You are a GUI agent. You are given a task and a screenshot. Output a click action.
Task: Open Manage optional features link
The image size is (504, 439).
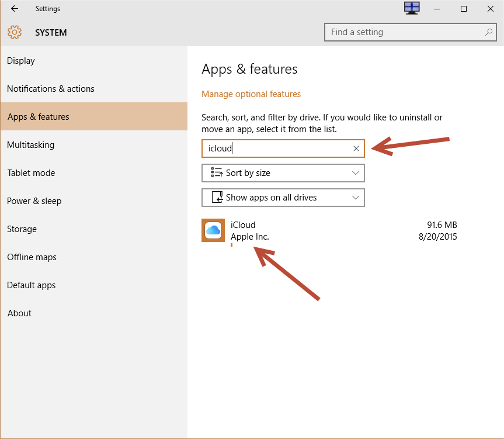pyautogui.click(x=251, y=94)
